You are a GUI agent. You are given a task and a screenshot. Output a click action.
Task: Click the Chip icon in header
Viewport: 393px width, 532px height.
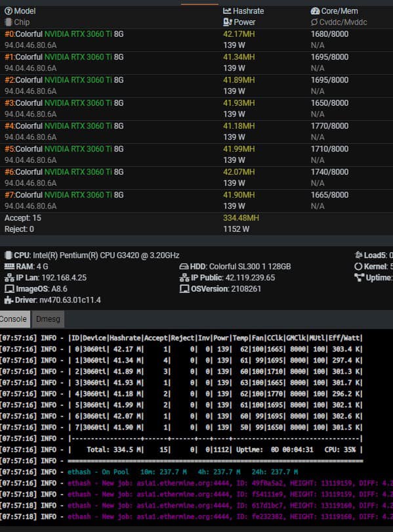(9, 22)
